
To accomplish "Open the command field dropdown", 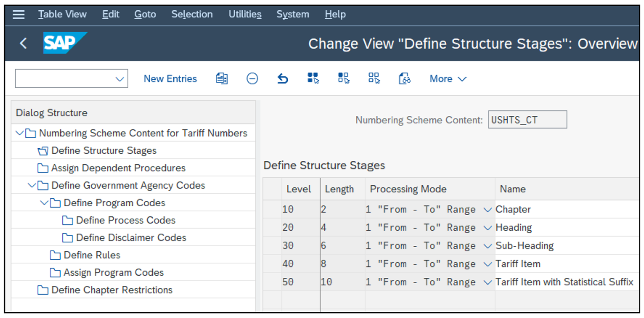I will click(119, 79).
